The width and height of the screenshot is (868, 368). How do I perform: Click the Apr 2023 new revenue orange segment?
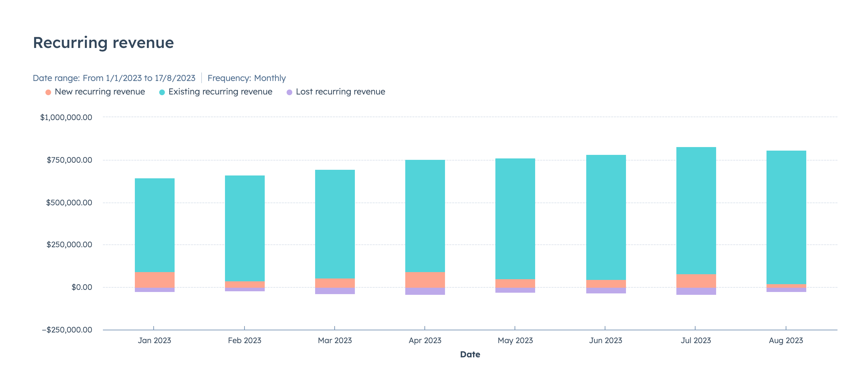(x=425, y=280)
